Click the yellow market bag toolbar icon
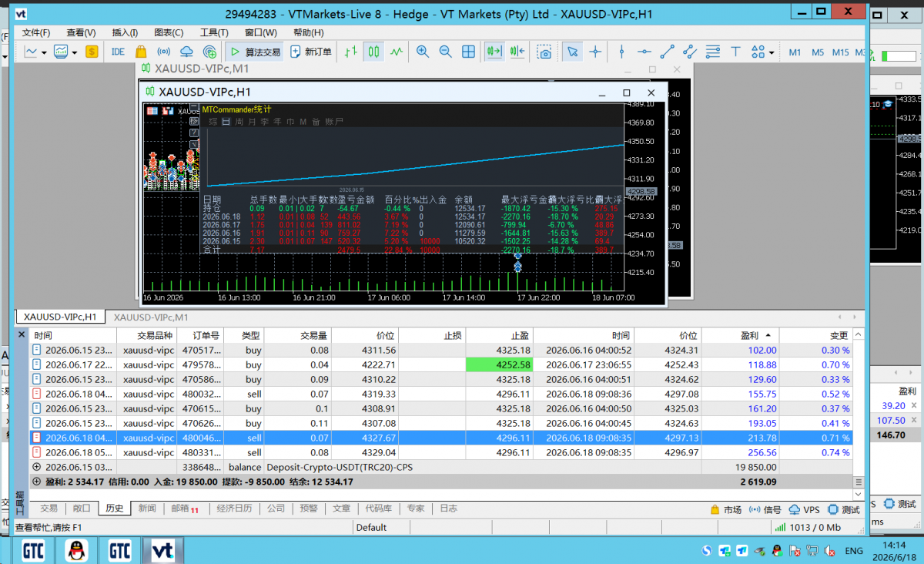The height and width of the screenshot is (564, 924). point(140,52)
